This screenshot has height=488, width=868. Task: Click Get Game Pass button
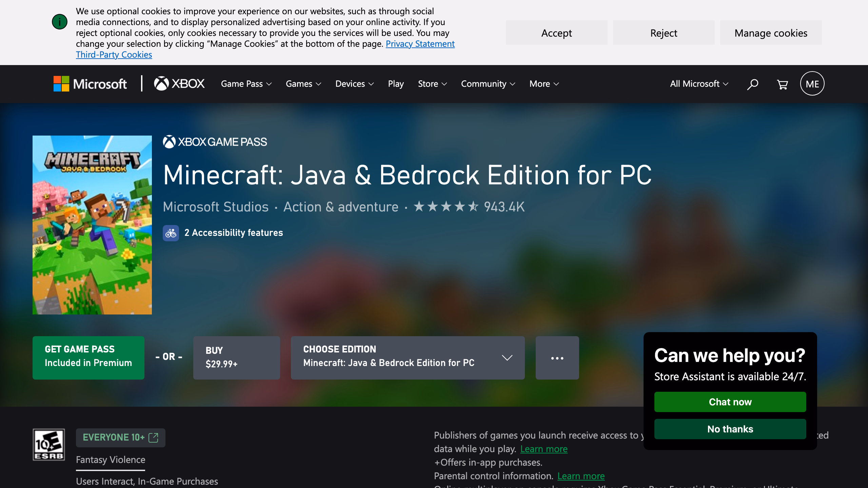point(88,358)
